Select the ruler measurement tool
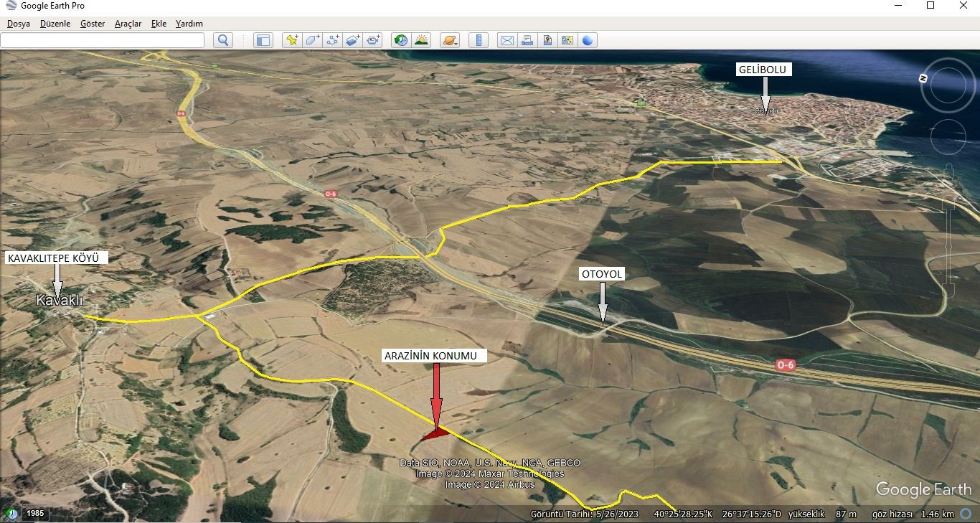This screenshot has width=980, height=523. pos(478,40)
